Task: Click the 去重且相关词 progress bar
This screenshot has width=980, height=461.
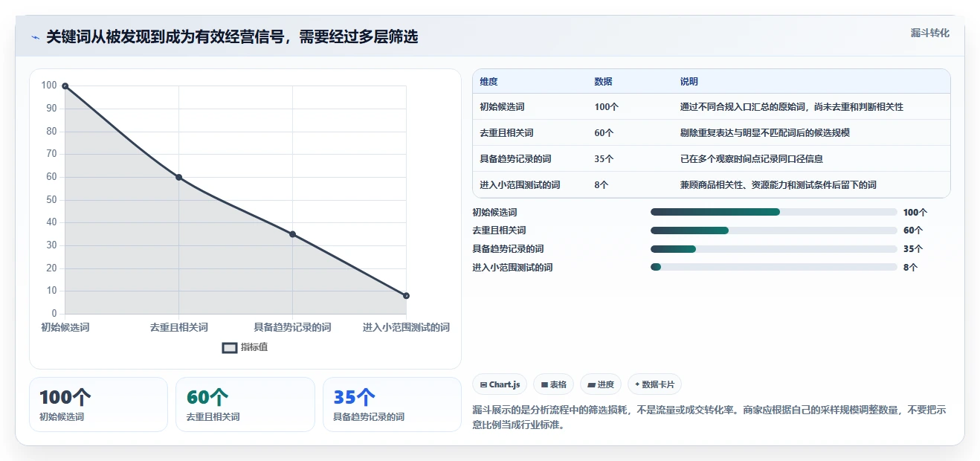Action: 773,230
